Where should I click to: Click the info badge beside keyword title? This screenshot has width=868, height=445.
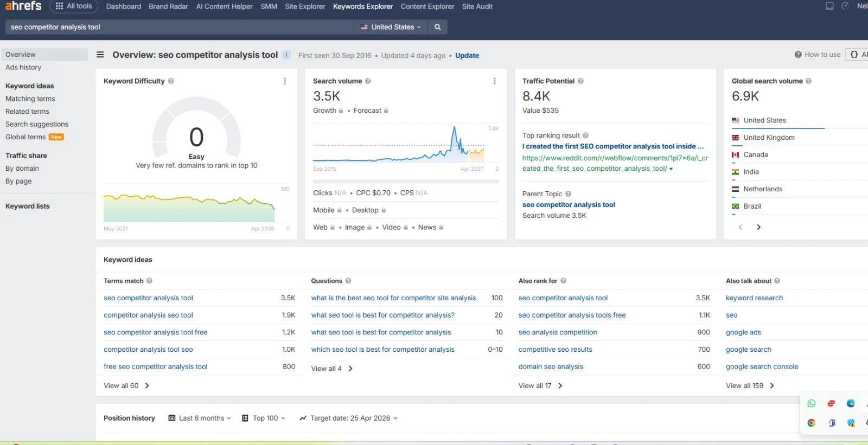coord(286,55)
